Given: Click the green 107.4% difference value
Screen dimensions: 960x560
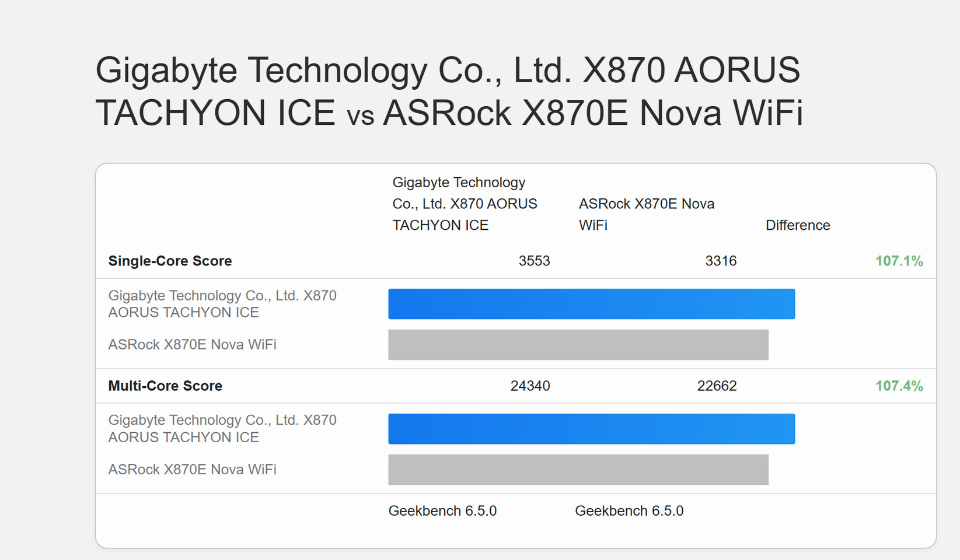Looking at the screenshot, I should point(899,386).
